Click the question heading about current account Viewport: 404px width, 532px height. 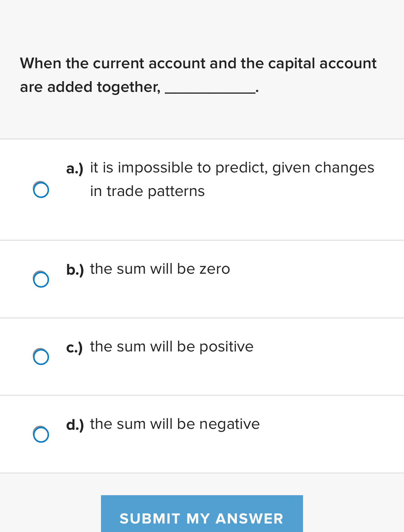[x=198, y=75]
